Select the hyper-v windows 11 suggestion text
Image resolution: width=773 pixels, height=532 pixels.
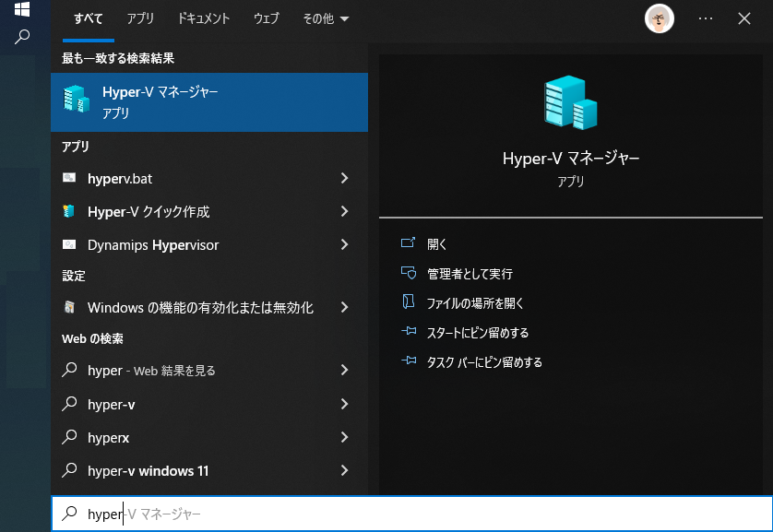(x=148, y=471)
